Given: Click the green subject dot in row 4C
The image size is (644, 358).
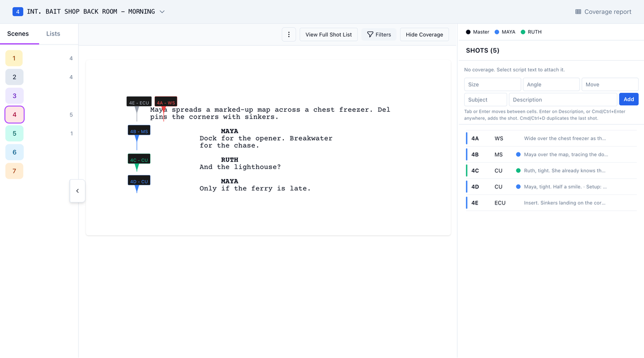Looking at the screenshot, I should (x=518, y=171).
